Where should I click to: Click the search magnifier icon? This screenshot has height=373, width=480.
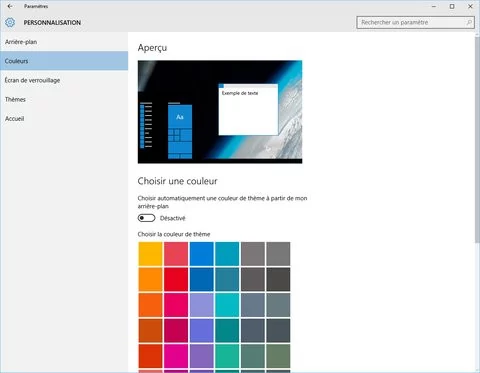click(469, 22)
